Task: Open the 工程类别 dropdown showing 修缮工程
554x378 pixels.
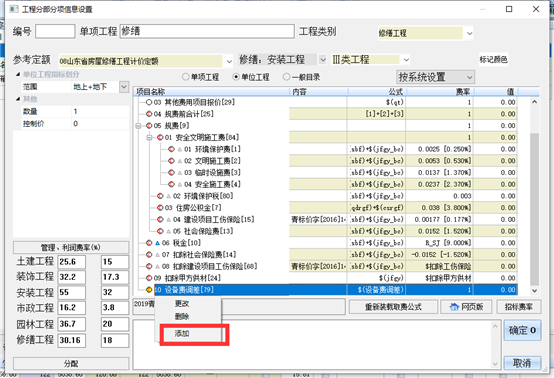Action: pos(469,34)
